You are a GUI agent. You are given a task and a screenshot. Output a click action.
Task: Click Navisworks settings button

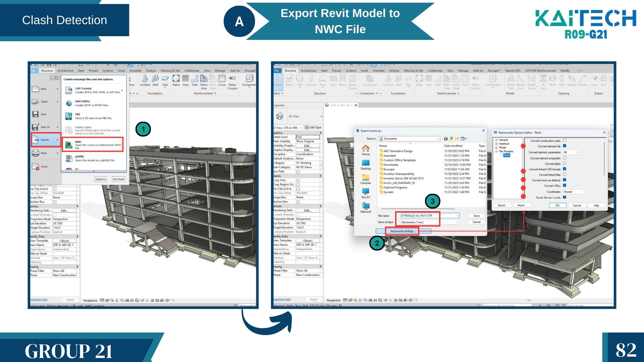(x=402, y=231)
